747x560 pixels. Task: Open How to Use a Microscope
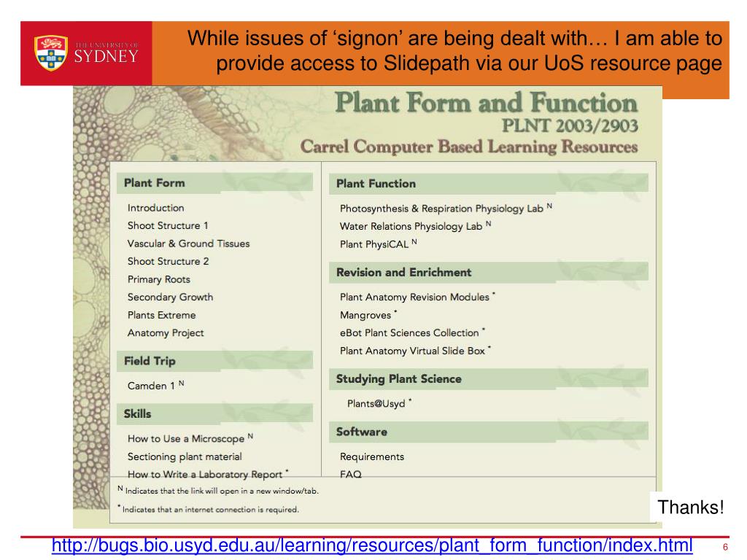(190, 438)
